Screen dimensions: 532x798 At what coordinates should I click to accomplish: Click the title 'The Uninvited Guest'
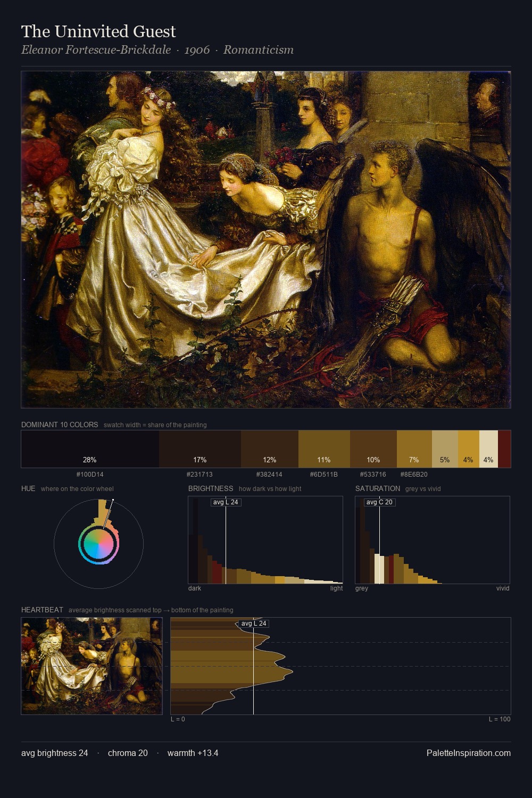(x=98, y=31)
